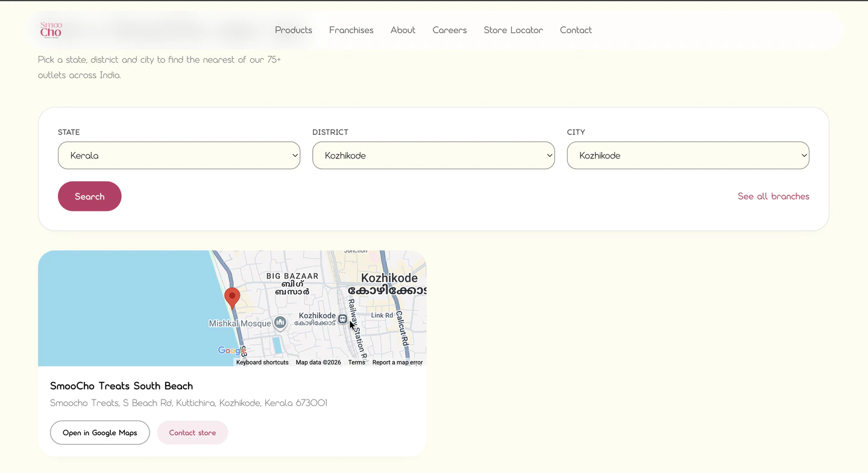Image resolution: width=868 pixels, height=473 pixels.
Task: Click the Mishkal Mosque landmark icon
Action: click(280, 323)
